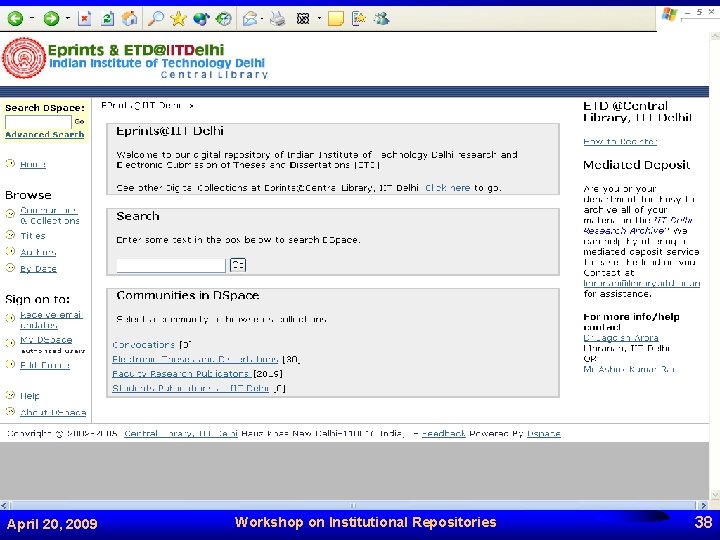Viewport: 720px width, 540px height.
Task: Open the Mail envelope toolbar icon
Action: click(x=250, y=19)
